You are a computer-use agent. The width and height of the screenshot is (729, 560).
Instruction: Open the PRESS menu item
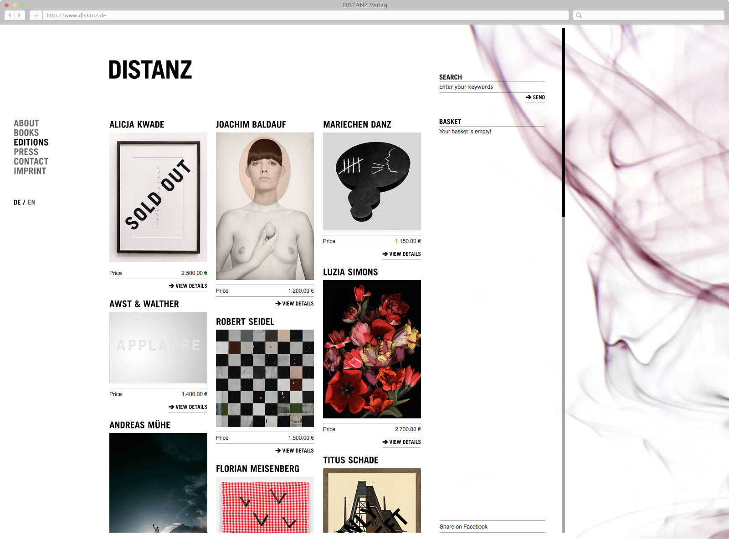pyautogui.click(x=26, y=152)
